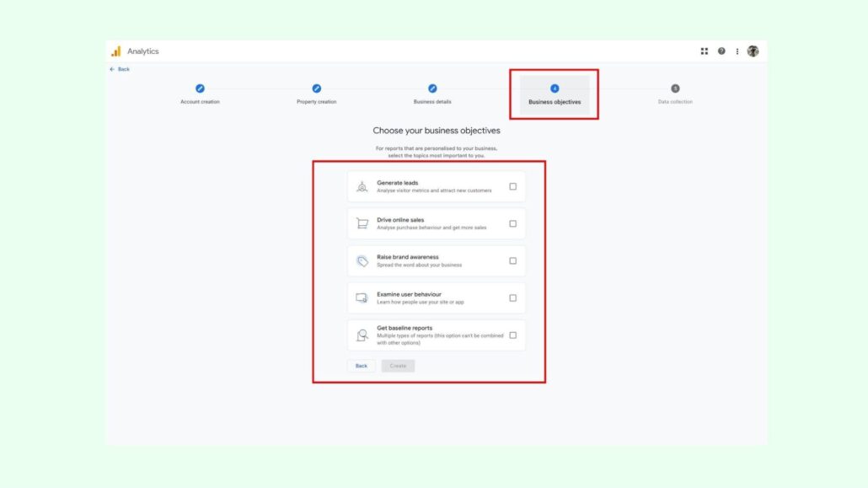Tick the Drive online sales checkbox
The width and height of the screenshot is (868, 488).
pos(512,224)
